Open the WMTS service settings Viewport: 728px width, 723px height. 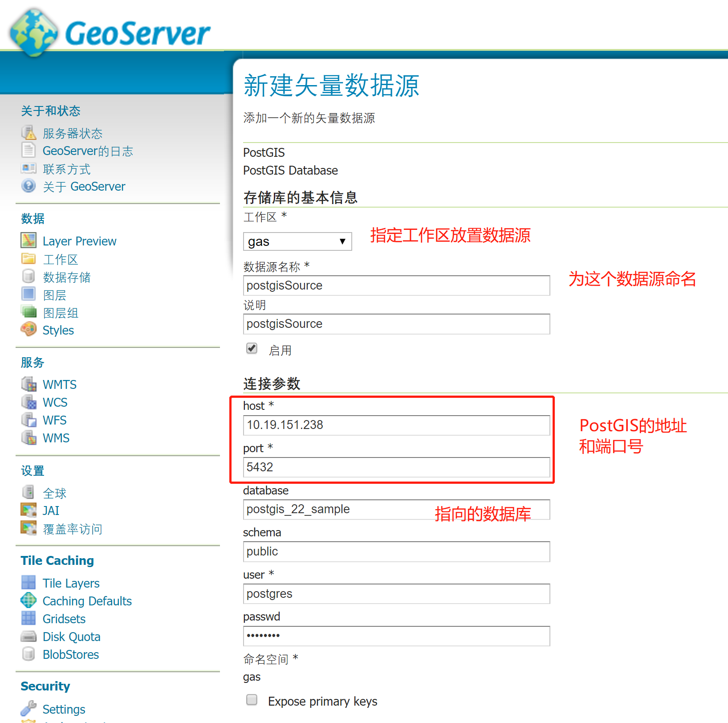click(x=60, y=384)
